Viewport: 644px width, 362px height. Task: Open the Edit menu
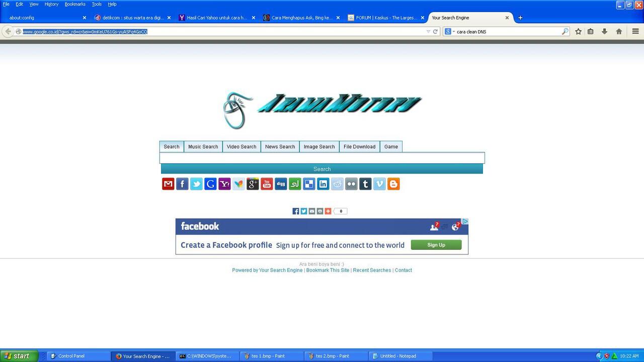19,4
